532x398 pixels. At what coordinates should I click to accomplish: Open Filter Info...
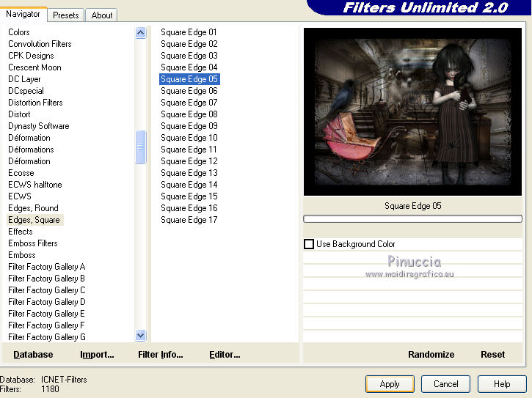tap(161, 355)
